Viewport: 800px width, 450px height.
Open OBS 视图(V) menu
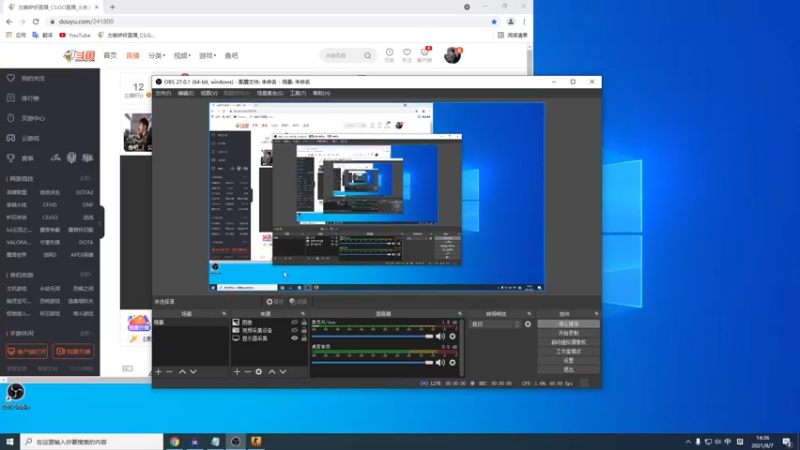coord(209,93)
